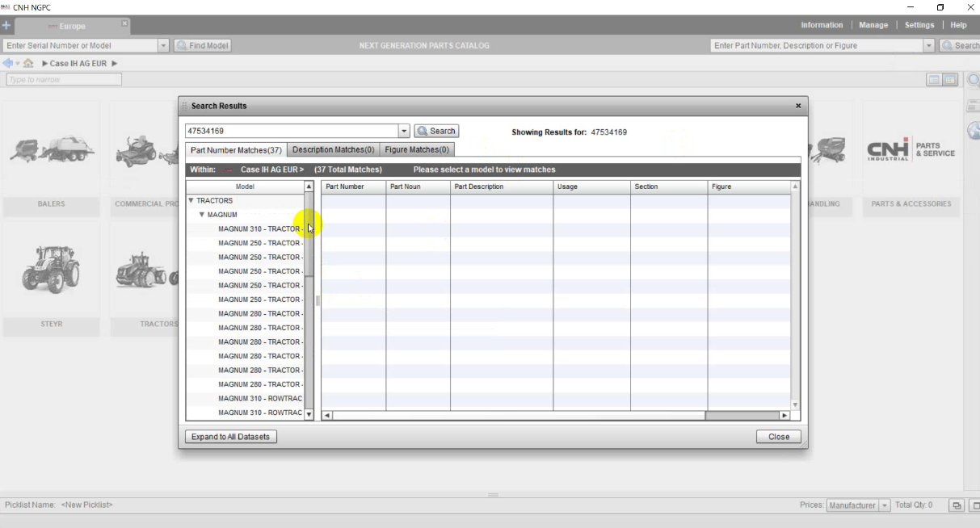The image size is (980, 528).
Task: Sort by the Figure column header
Action: pyautogui.click(x=749, y=186)
